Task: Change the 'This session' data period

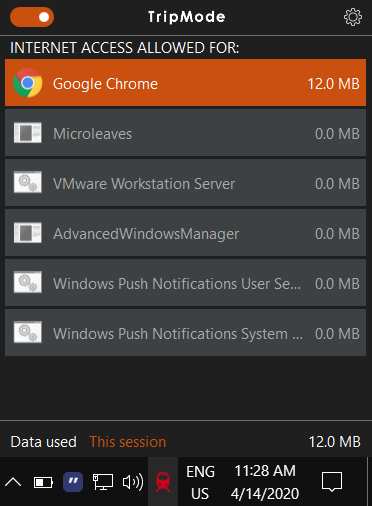Action: tap(128, 442)
